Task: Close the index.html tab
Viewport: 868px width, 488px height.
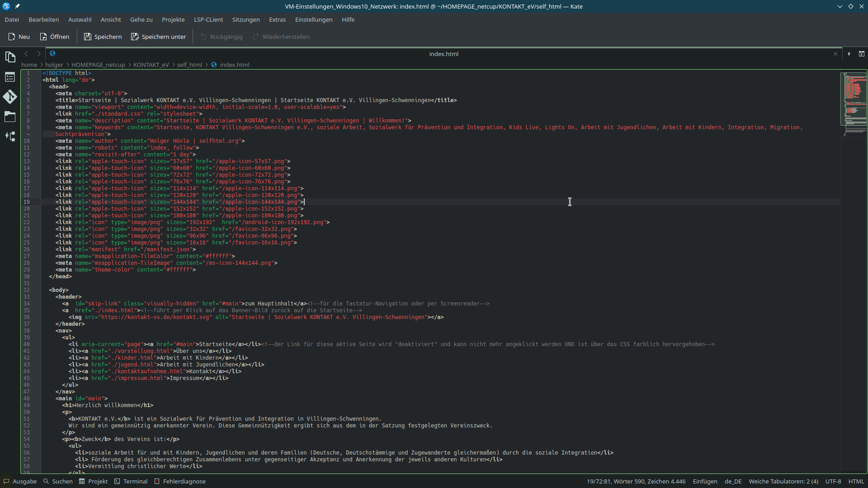Action: coord(835,54)
